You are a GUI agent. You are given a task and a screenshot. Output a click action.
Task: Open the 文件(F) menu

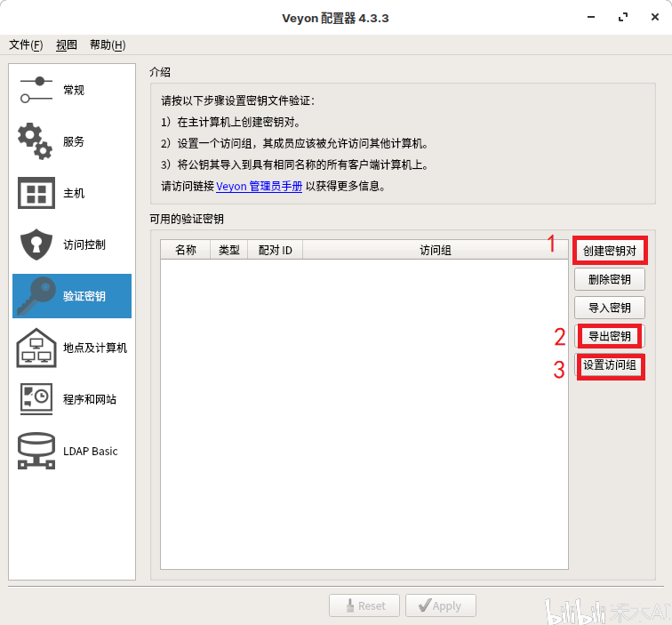26,44
